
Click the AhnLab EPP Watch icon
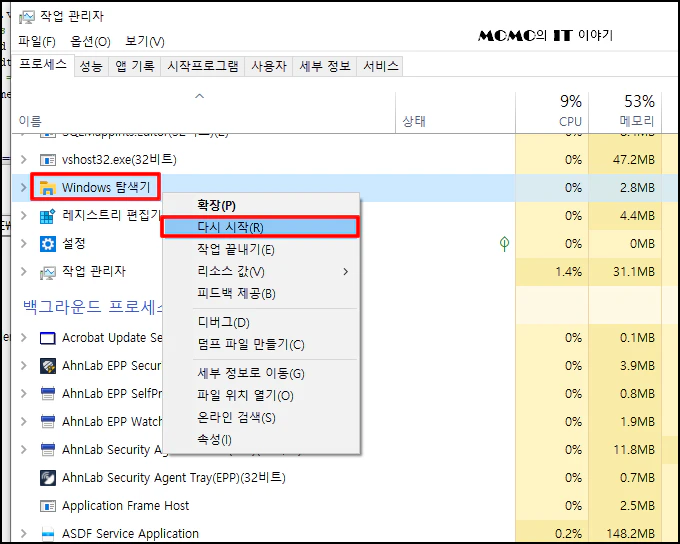click(x=48, y=422)
